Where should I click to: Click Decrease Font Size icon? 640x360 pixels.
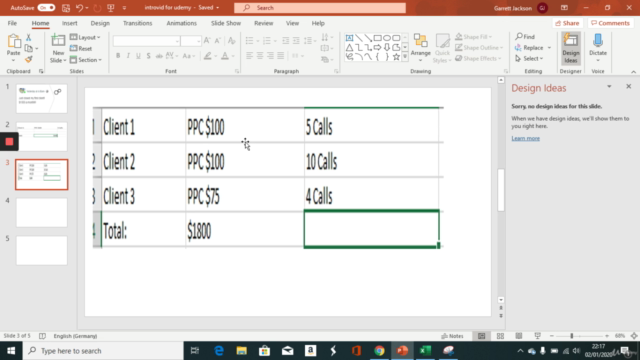218,40
